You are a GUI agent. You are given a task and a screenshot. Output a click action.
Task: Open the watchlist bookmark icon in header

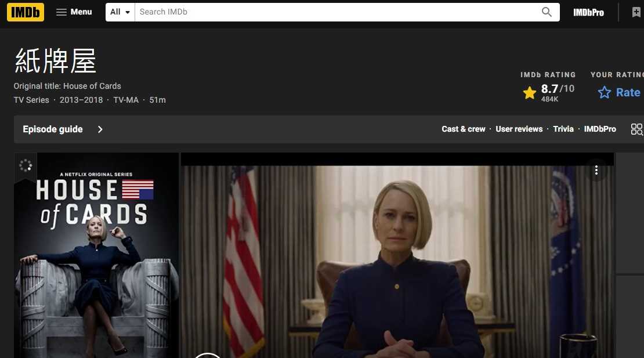click(636, 12)
